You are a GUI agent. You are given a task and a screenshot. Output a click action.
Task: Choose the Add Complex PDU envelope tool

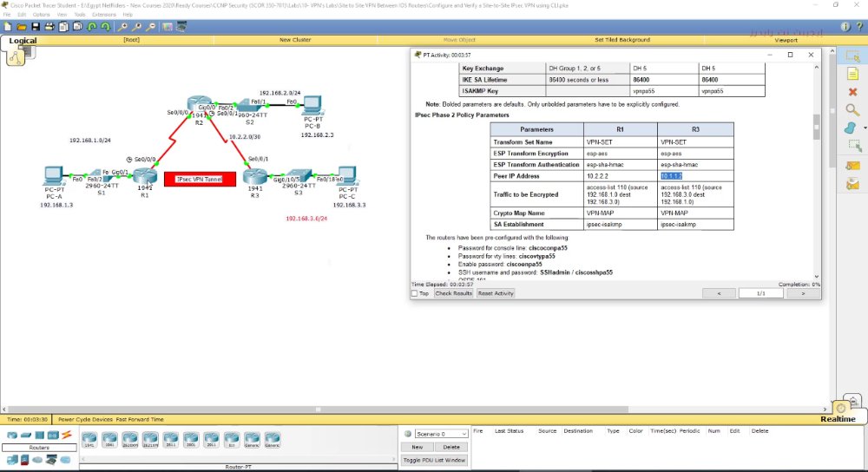click(852, 183)
